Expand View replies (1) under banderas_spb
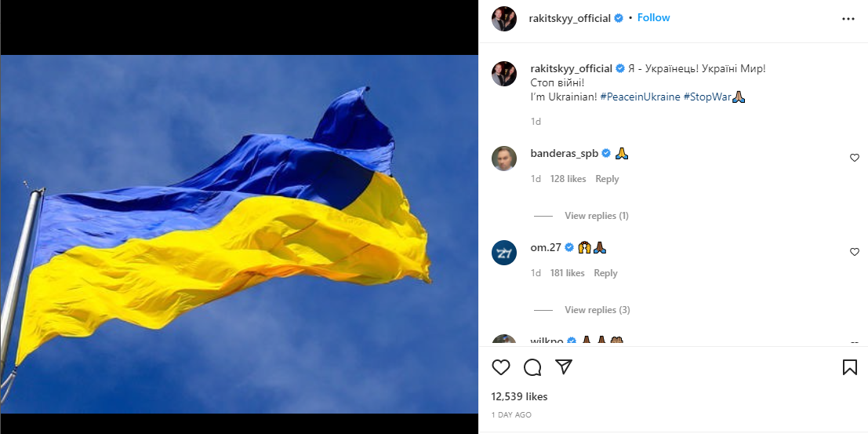The image size is (868, 434). [596, 216]
